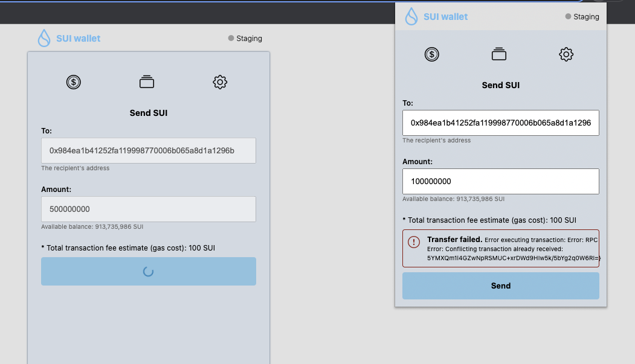The image size is (635, 364).
Task: Select the dollar coin icon on the web page
Action: (73, 82)
